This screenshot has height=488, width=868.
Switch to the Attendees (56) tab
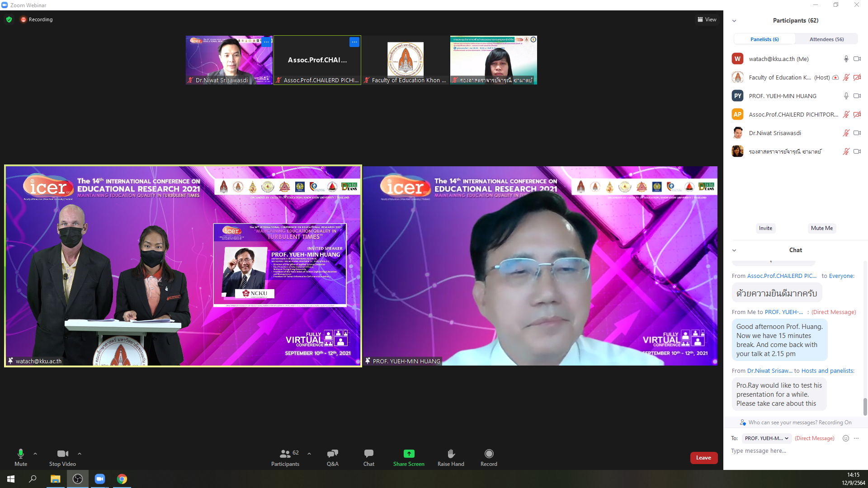(x=826, y=39)
